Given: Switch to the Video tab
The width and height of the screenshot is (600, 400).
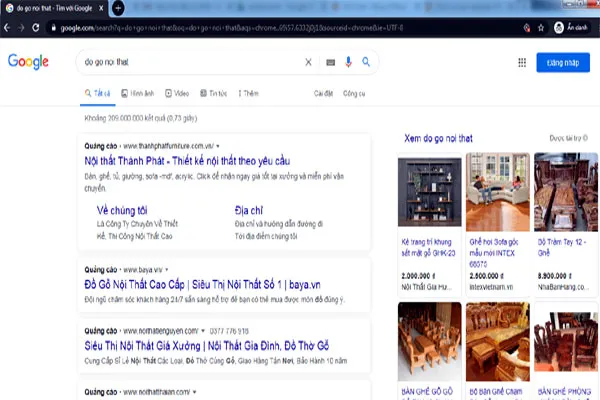Looking at the screenshot, I should (177, 93).
